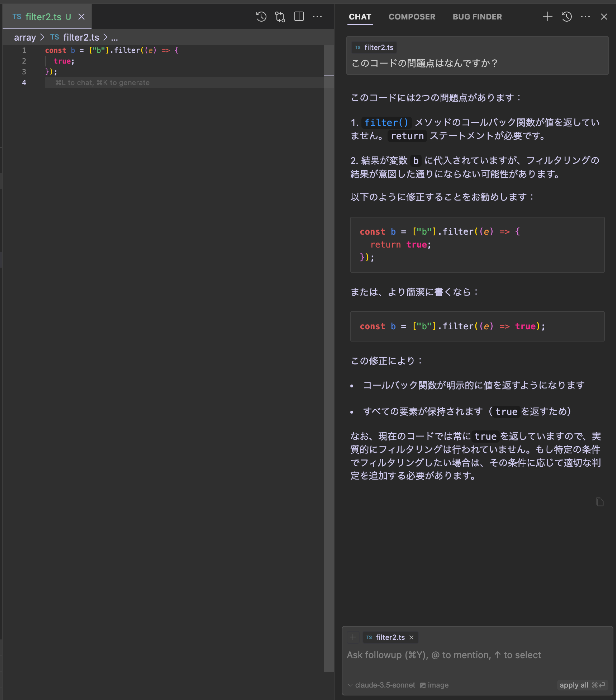The height and width of the screenshot is (700, 616).
Task: Click the array breadcrumb segment
Action: tap(25, 37)
